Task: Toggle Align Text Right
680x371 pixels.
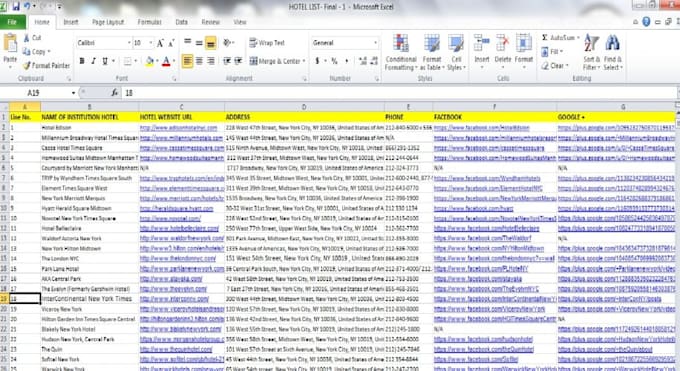Action: pos(210,61)
